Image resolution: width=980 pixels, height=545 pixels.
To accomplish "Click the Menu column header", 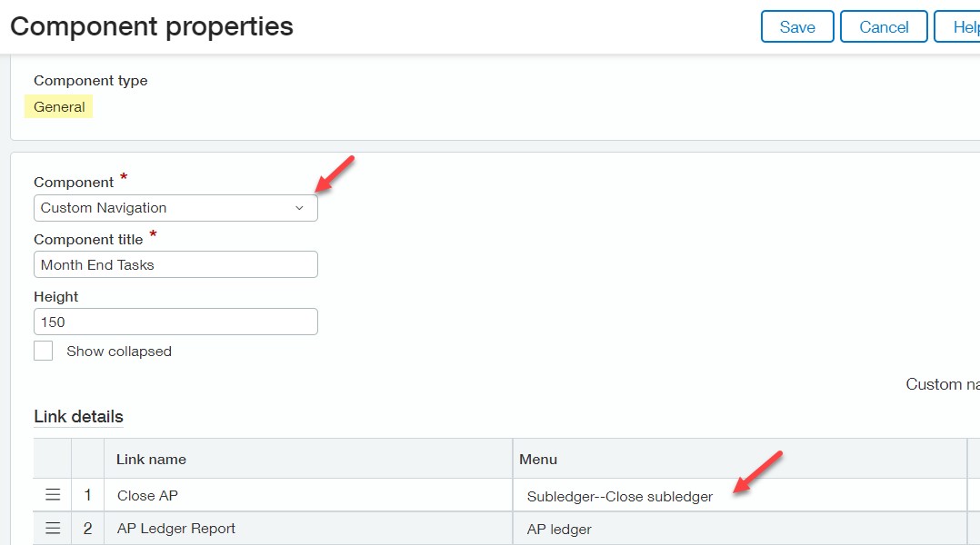I will click(x=738, y=460).
